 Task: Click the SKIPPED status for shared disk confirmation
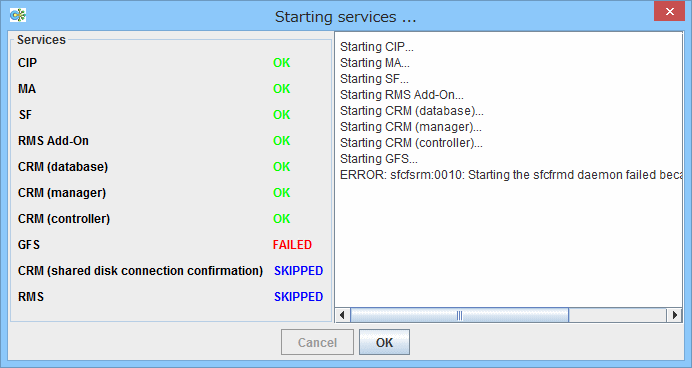(298, 270)
